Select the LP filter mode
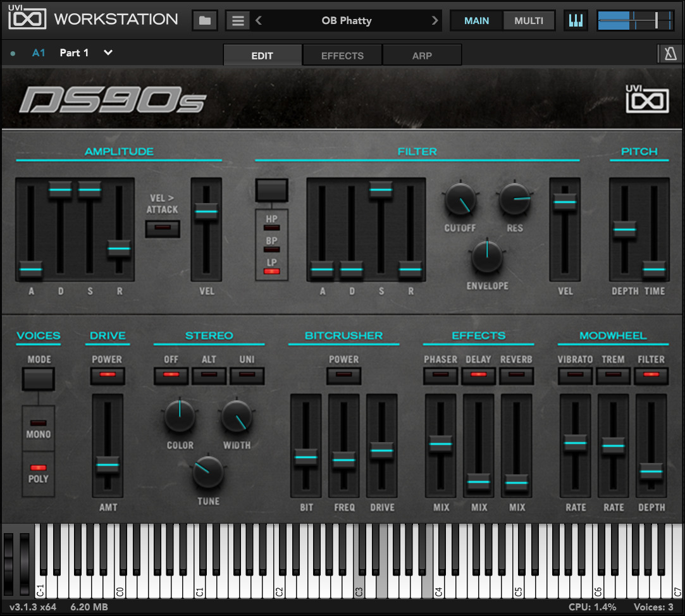Image resolution: width=685 pixels, height=616 pixels. [x=272, y=271]
